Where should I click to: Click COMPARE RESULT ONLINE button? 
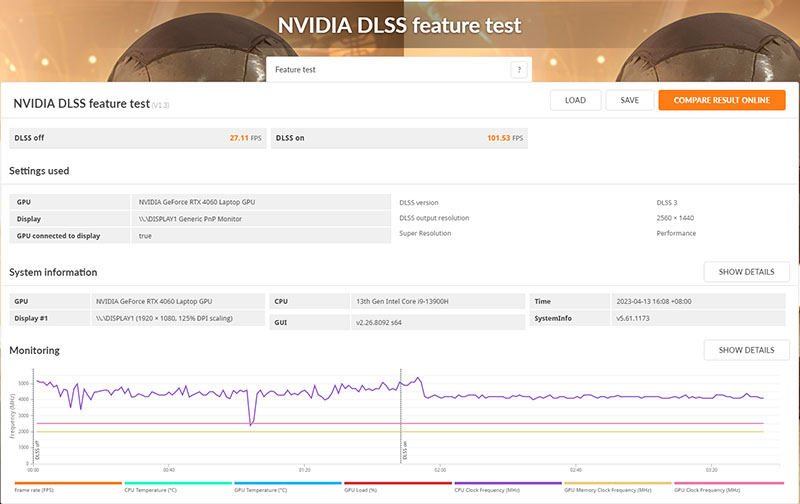tap(721, 100)
